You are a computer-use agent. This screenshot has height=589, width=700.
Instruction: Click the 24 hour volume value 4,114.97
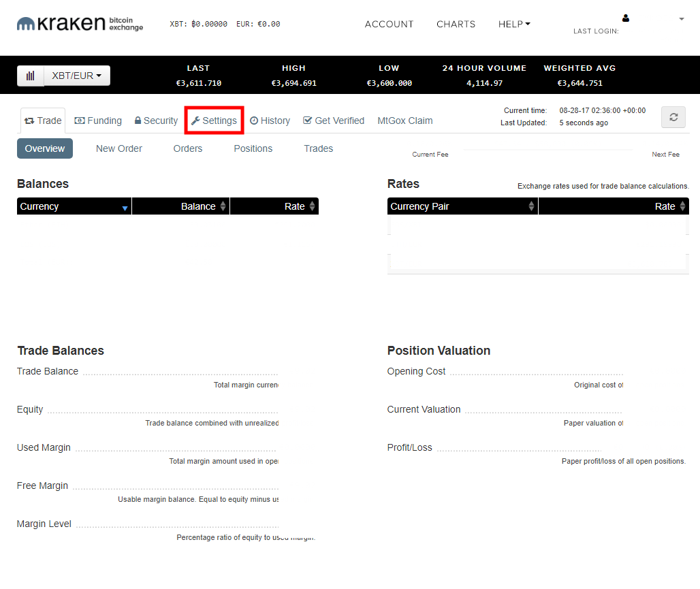484,83
